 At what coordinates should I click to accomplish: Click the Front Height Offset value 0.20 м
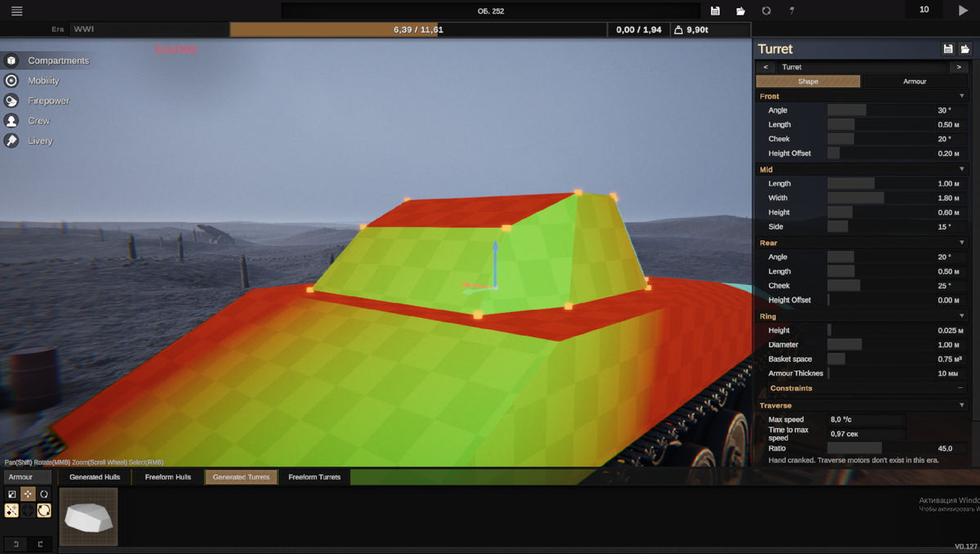(948, 154)
